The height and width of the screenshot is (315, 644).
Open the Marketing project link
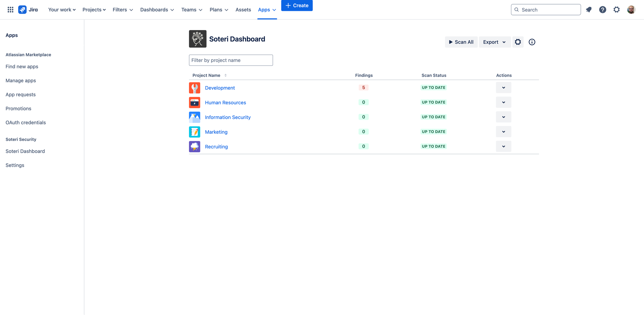coord(216,132)
